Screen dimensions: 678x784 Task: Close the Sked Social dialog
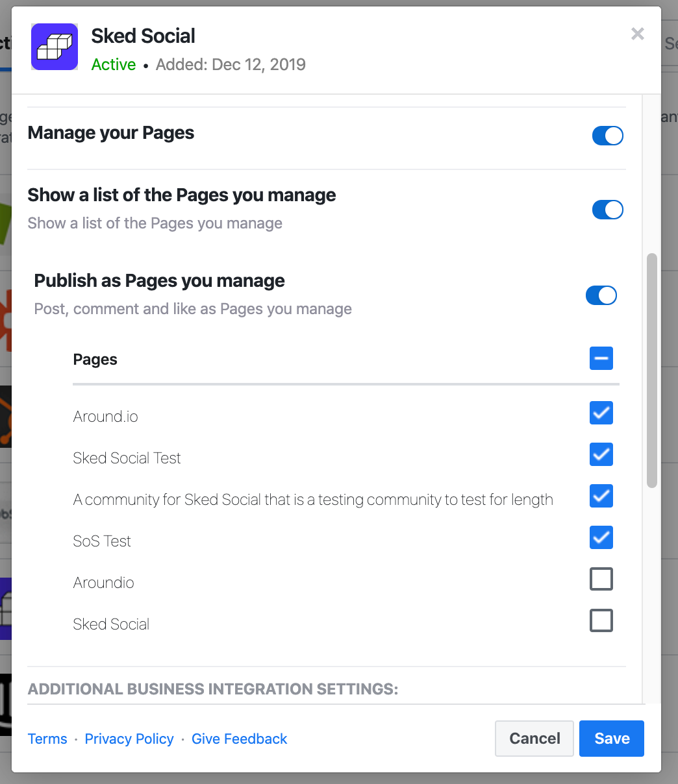click(x=638, y=34)
